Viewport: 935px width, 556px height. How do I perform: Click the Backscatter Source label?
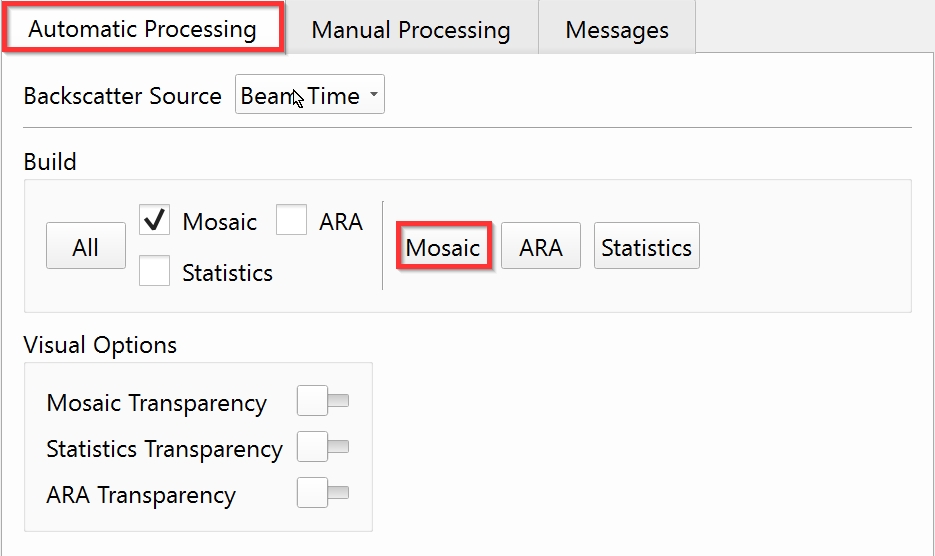point(122,96)
